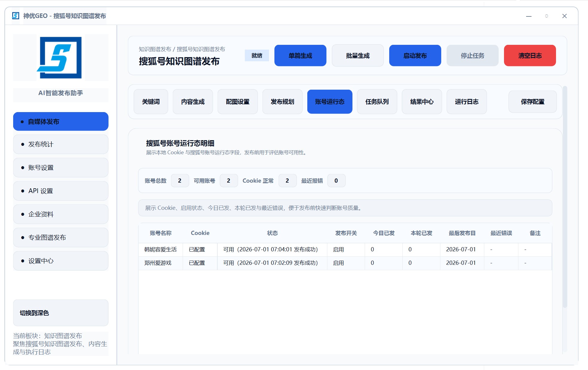
Task: Click the 停止任务 button
Action: pos(472,56)
